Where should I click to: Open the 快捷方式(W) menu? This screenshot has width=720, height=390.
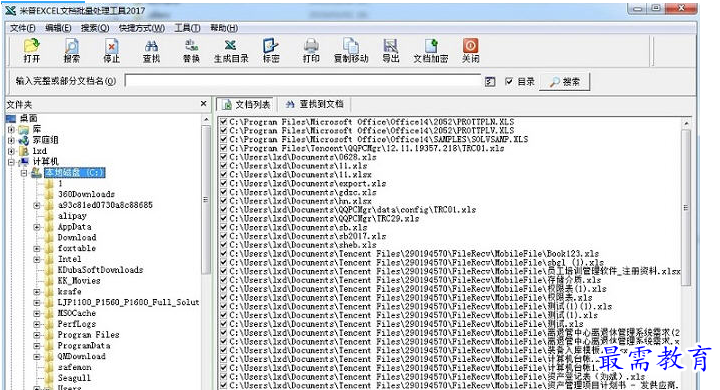pos(141,28)
